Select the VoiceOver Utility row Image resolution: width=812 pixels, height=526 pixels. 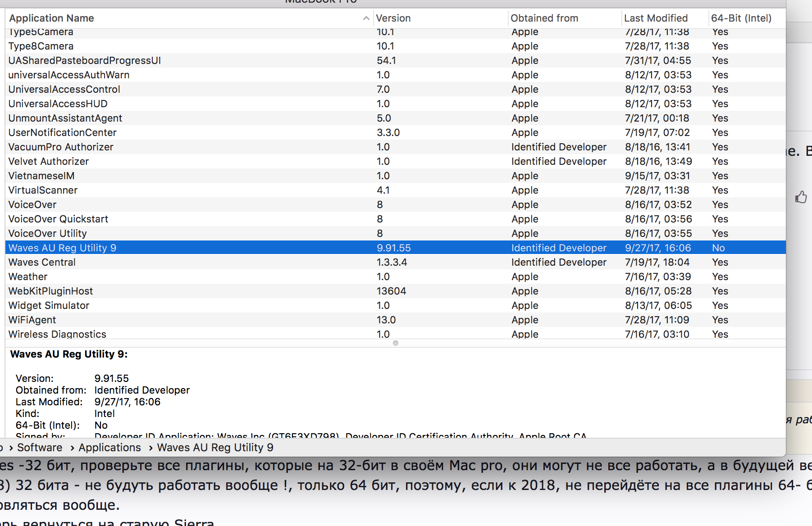(x=395, y=233)
